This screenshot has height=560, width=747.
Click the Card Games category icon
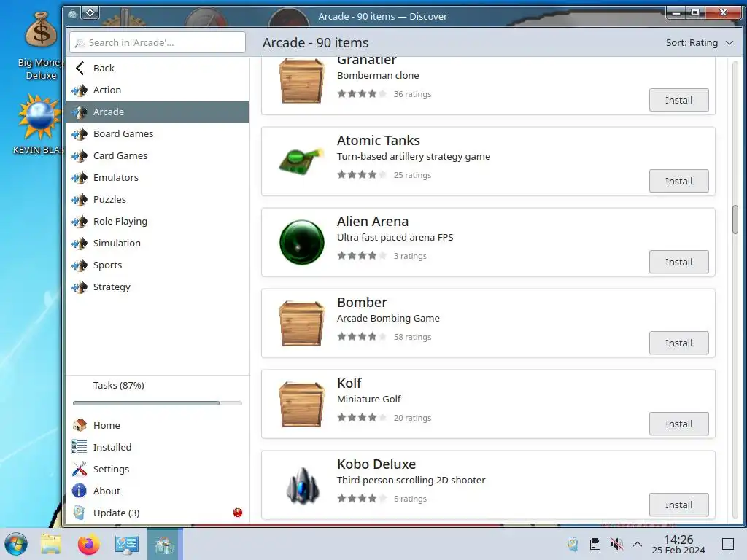(x=80, y=156)
